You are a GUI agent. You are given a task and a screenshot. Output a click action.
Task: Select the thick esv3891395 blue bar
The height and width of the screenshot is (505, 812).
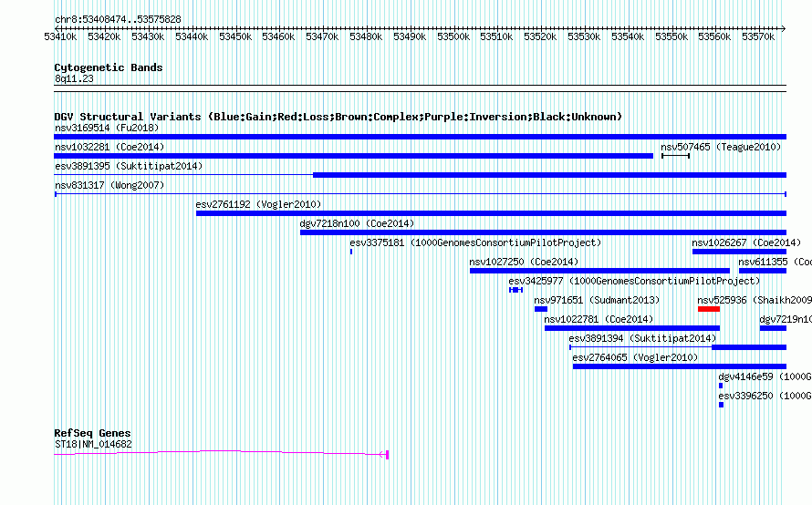pyautogui.click(x=549, y=175)
